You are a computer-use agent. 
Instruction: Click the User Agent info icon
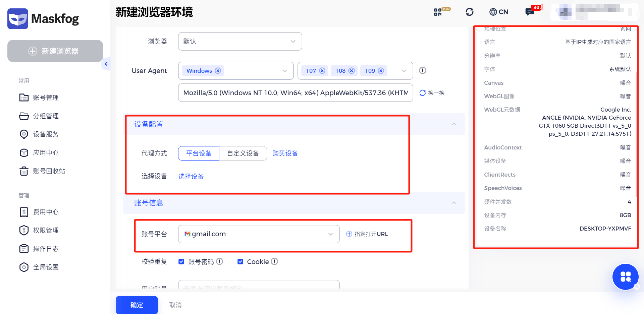(423, 70)
